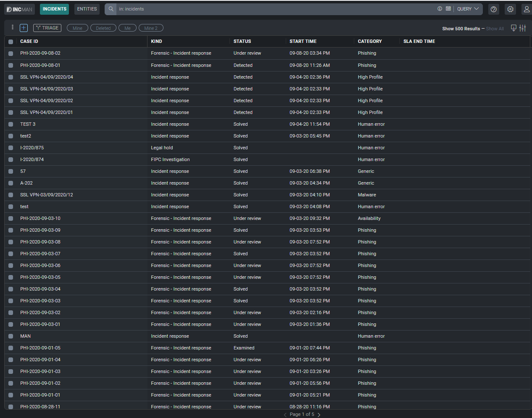532x418 pixels.
Task: Open the settings gear icon
Action: pos(510,9)
